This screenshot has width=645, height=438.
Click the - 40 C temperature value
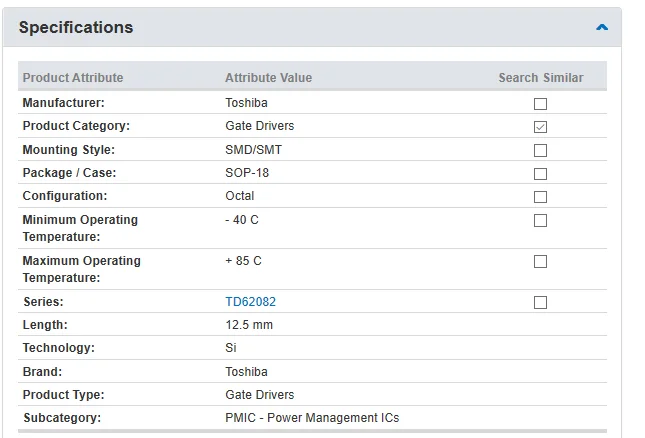pos(242,220)
